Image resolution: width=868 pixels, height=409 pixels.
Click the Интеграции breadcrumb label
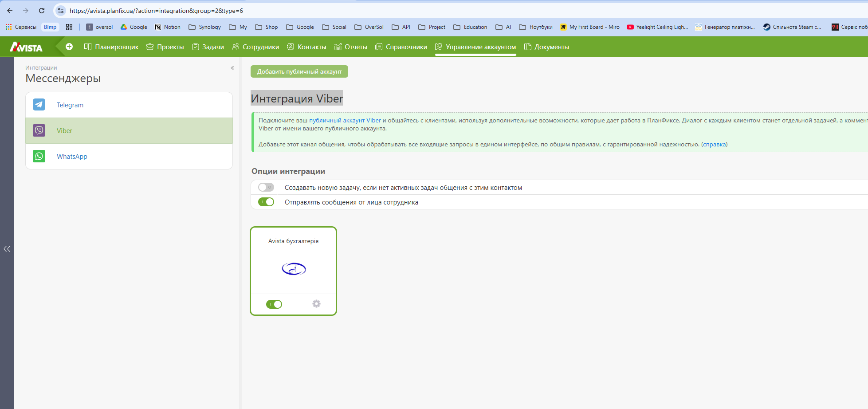point(41,68)
